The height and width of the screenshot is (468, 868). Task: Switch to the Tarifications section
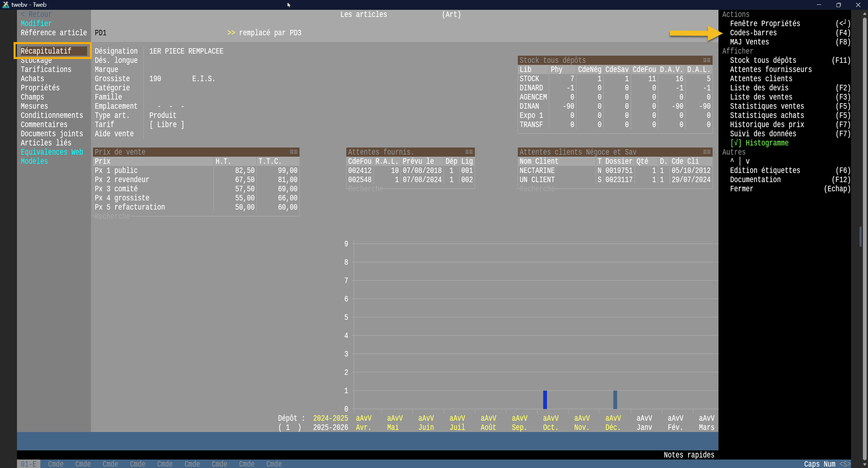46,70
